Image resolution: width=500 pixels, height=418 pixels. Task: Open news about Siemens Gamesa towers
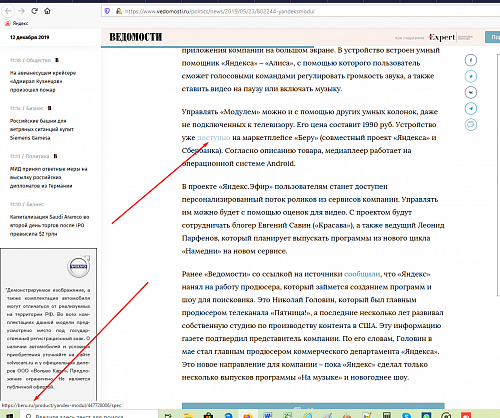click(x=42, y=129)
